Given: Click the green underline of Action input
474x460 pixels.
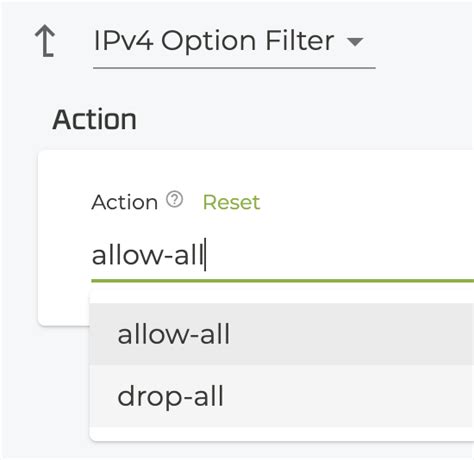Looking at the screenshot, I should click(x=283, y=281).
